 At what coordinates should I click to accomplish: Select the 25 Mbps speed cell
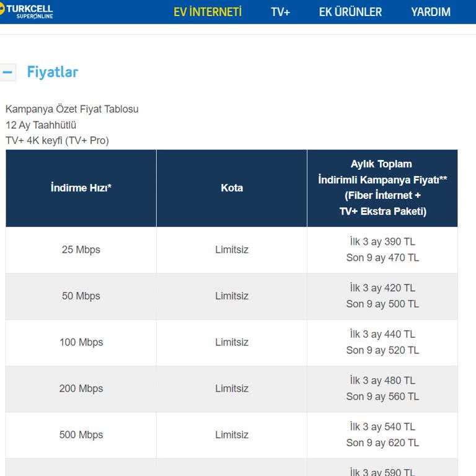click(x=81, y=250)
